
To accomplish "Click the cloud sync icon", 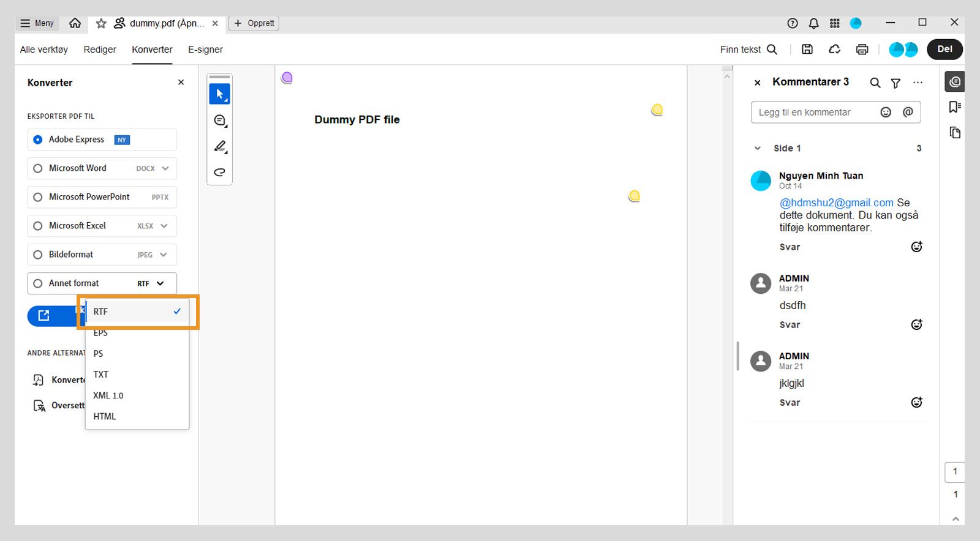I will point(834,50).
